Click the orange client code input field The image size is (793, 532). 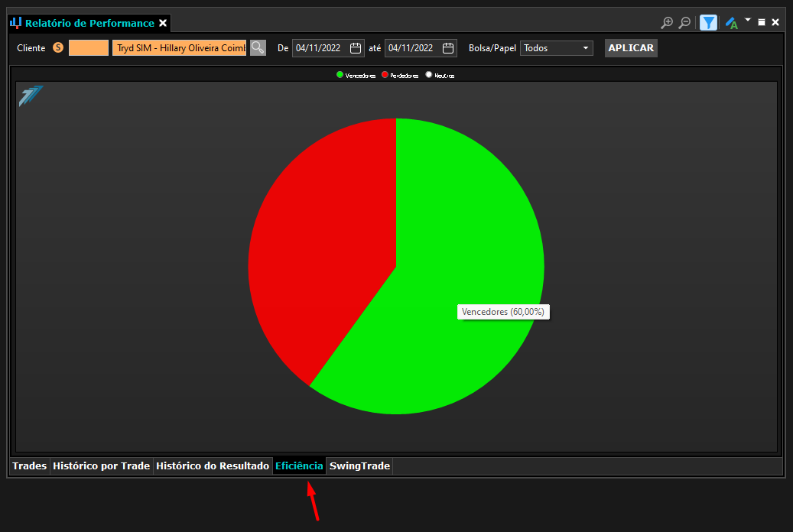pyautogui.click(x=89, y=48)
